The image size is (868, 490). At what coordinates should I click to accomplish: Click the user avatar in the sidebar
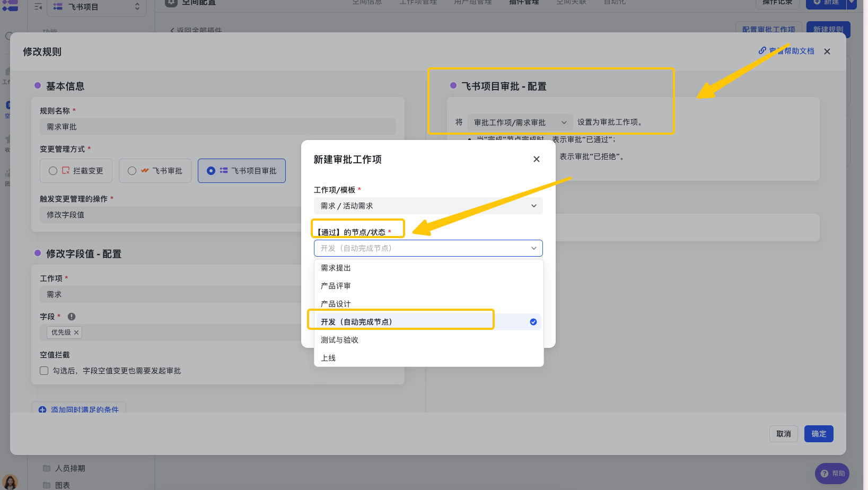10,482
